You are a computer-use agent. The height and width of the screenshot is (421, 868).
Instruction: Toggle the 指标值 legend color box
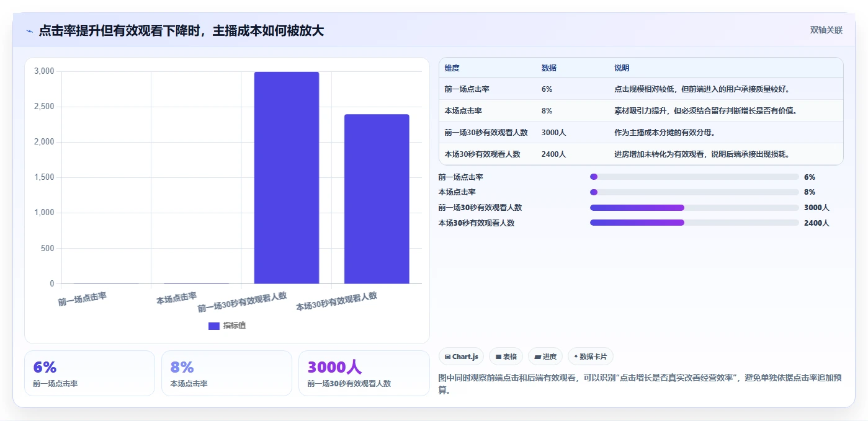(x=214, y=326)
